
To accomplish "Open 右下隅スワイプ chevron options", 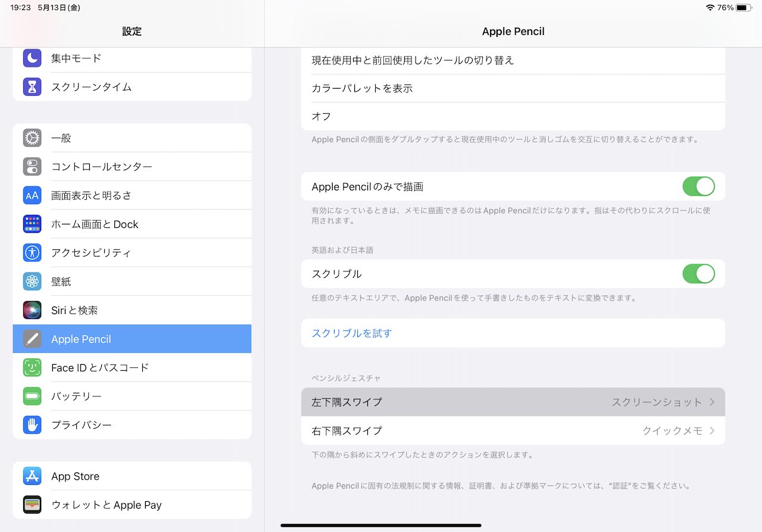I will [712, 431].
